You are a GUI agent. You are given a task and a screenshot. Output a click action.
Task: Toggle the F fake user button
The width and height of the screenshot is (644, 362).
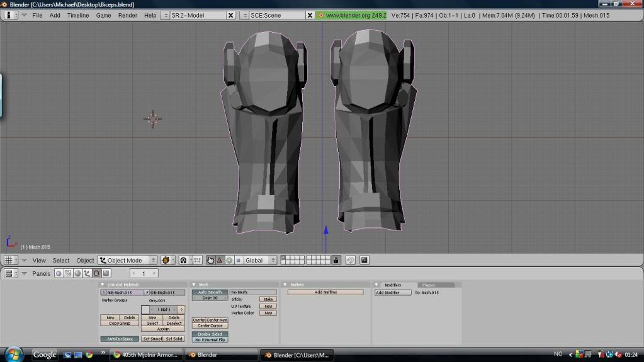pyautogui.click(x=147, y=293)
